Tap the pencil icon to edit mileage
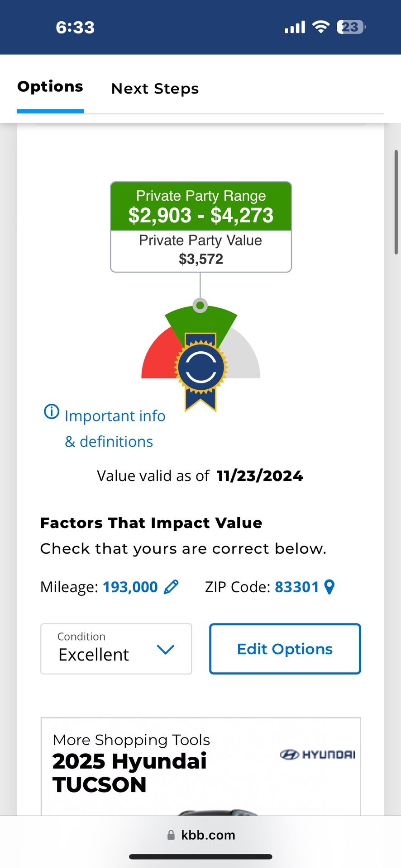Screen dimensions: 401x868 pos(171,587)
